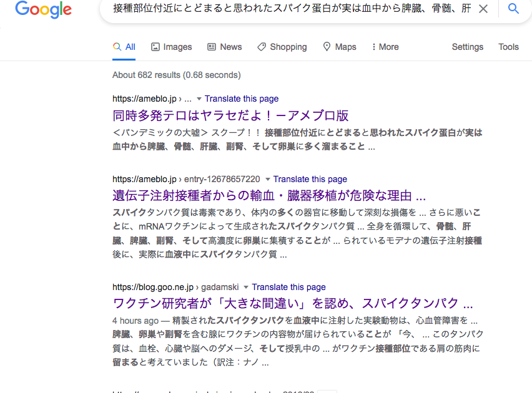Switch to the Shopping tab
The height and width of the screenshot is (393, 532).
282,47
